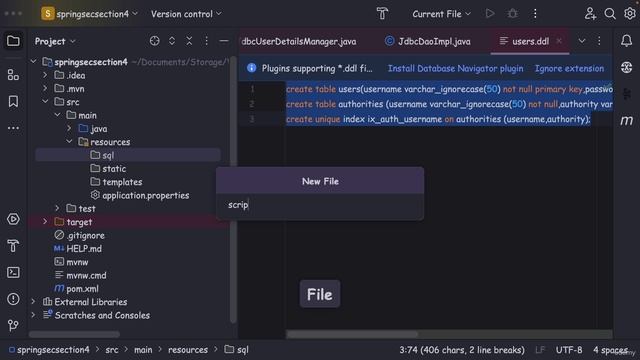Image resolution: width=640 pixels, height=360 pixels.
Task: Open Code With Me user icon
Action: 590,14
